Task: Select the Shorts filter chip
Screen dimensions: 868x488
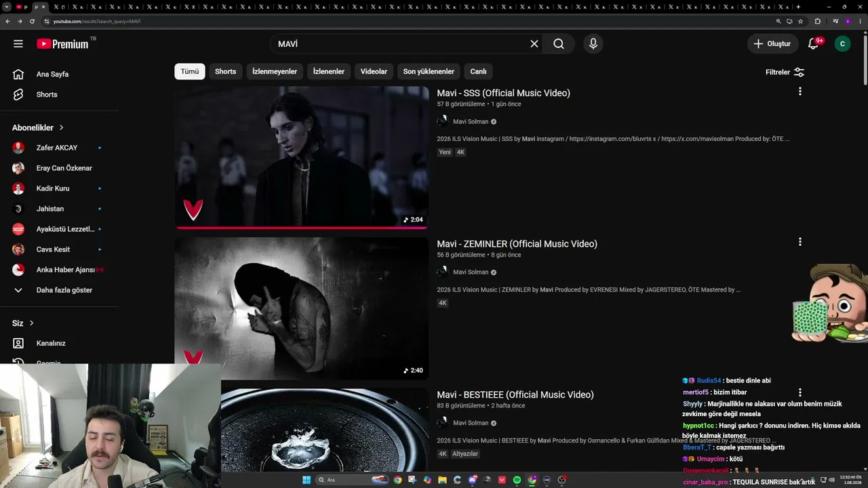Action: [226, 71]
